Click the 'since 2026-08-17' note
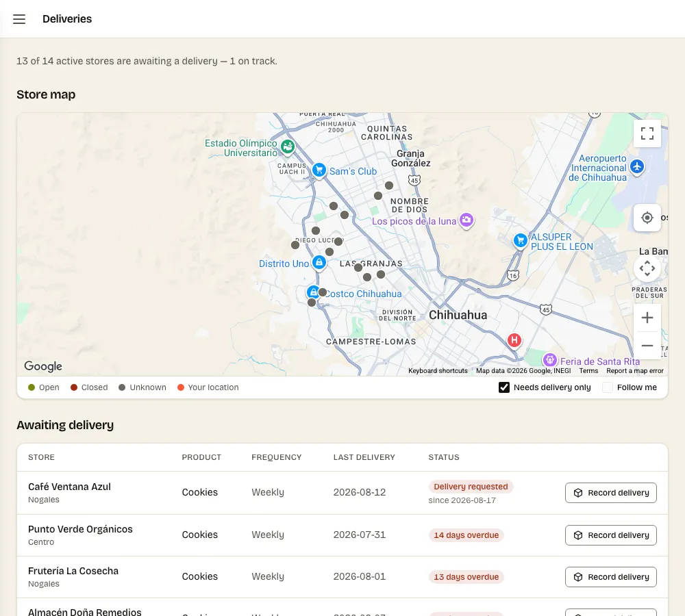Image resolution: width=685 pixels, height=616 pixels. click(462, 500)
